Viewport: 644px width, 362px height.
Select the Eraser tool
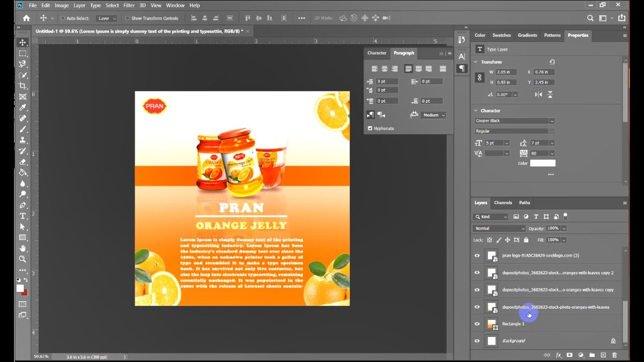click(x=23, y=162)
